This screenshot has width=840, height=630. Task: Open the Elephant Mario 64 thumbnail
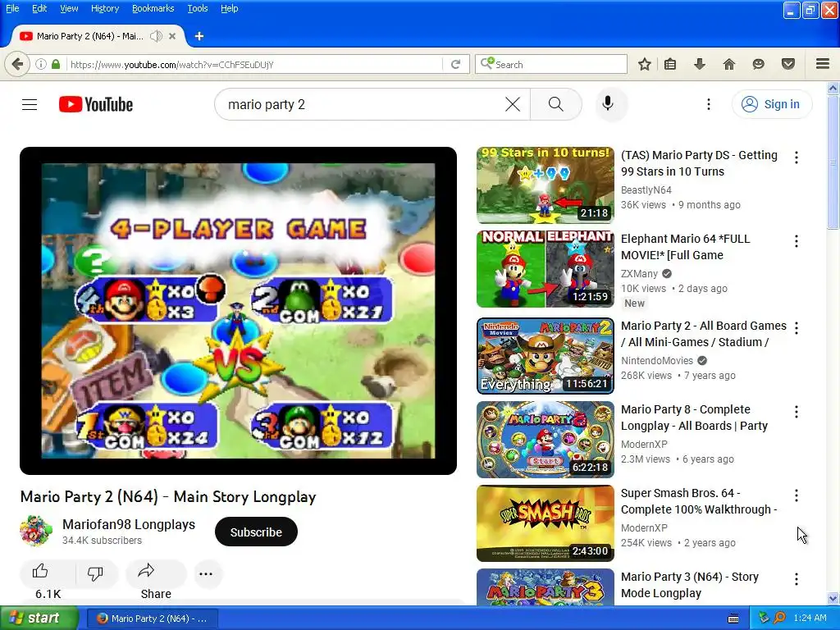546,269
